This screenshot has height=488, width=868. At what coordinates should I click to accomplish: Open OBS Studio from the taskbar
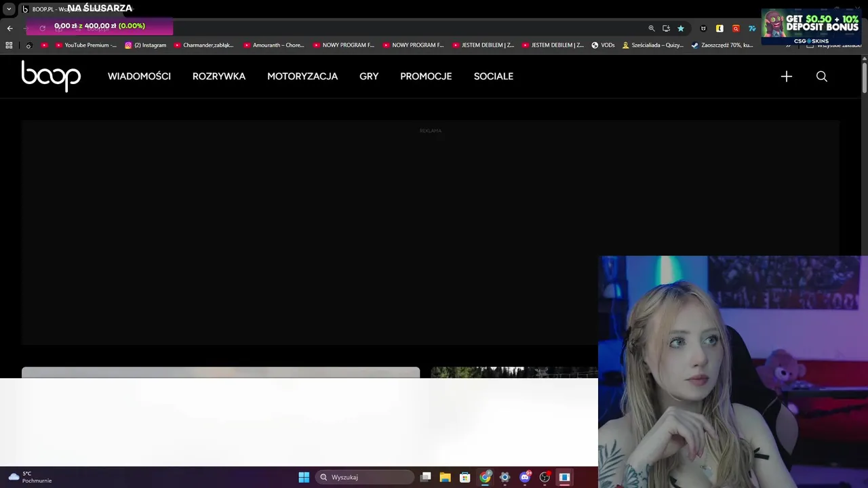point(545,477)
